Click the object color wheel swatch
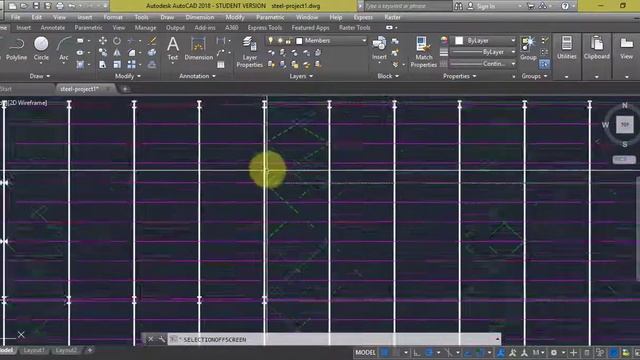640x360 pixels. point(444,40)
